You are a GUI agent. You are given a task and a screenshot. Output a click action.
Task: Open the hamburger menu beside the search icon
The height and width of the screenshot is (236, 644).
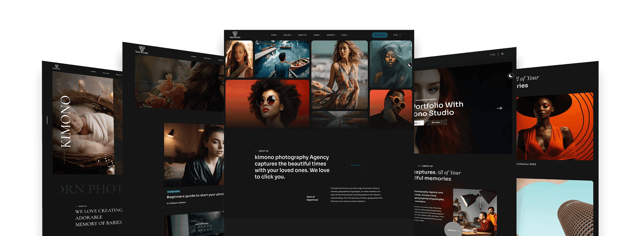(x=493, y=55)
